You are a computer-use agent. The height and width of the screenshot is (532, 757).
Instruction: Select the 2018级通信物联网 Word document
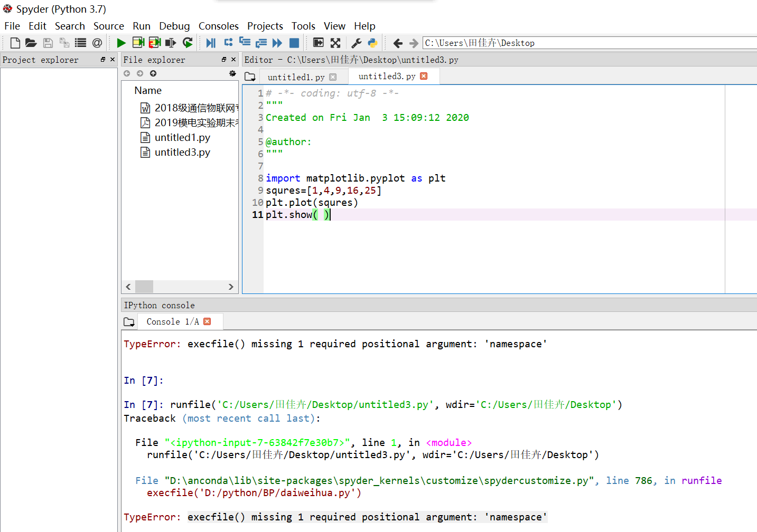point(190,108)
